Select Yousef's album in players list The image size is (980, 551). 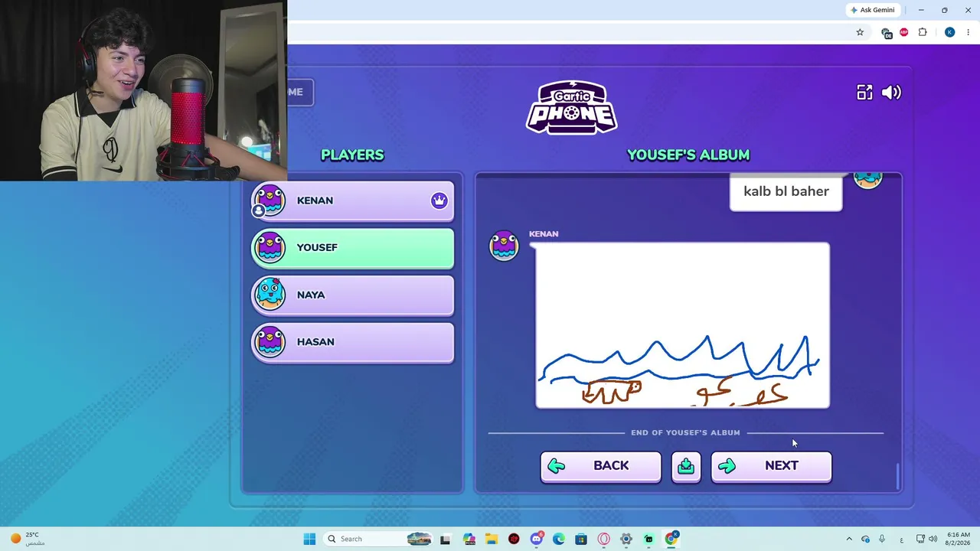click(x=352, y=249)
